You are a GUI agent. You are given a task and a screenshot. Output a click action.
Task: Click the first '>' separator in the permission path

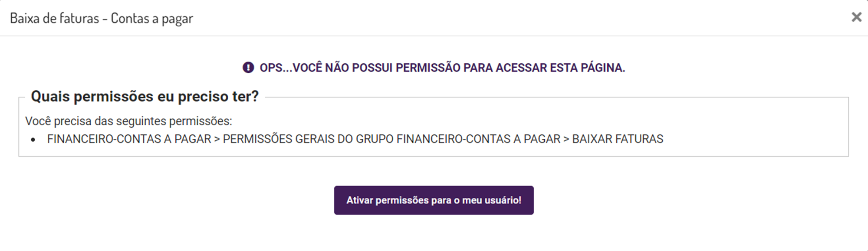point(217,139)
